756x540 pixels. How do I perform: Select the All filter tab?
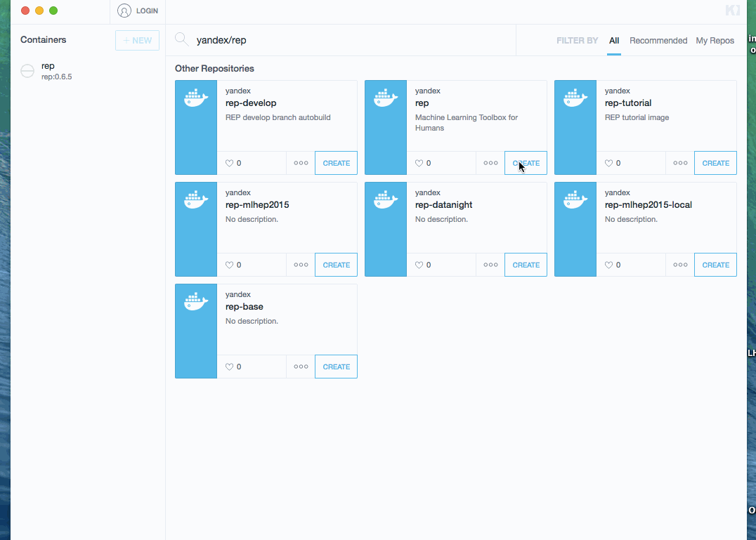(x=614, y=41)
